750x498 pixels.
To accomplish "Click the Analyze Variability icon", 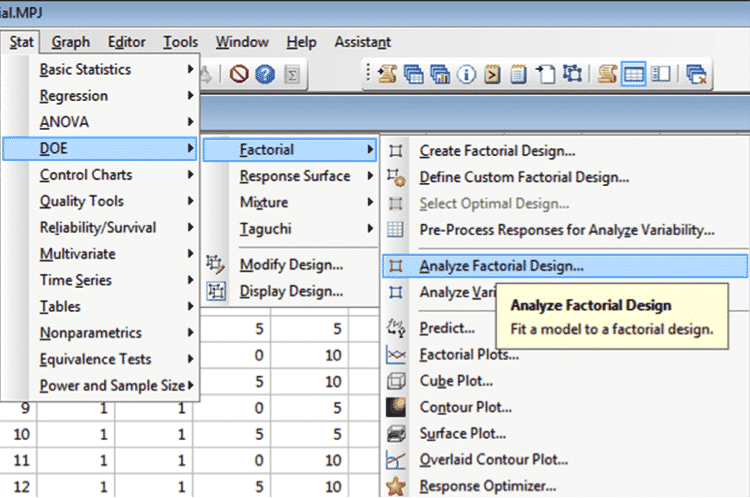I will coord(396,292).
